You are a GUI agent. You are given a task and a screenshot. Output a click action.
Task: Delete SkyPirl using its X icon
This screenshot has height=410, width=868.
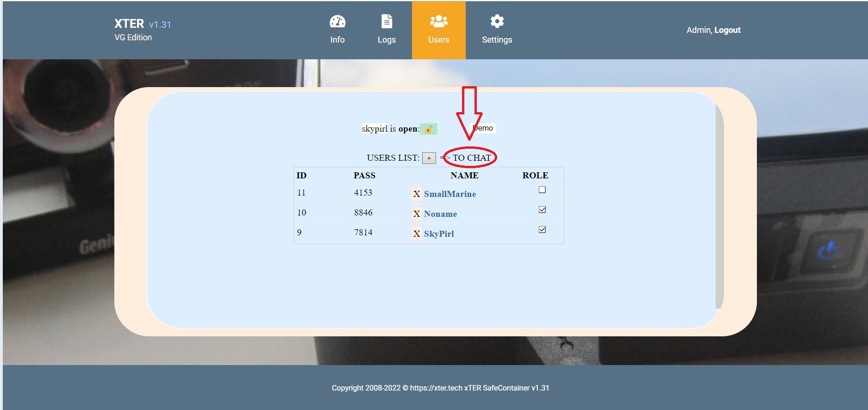click(x=417, y=234)
